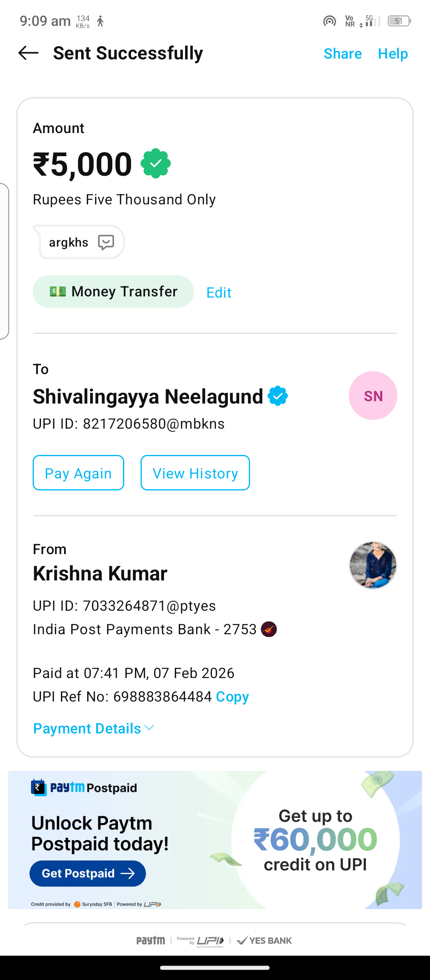This screenshot has width=430, height=980.
Task: Tap the back arrow icon
Action: (29, 53)
